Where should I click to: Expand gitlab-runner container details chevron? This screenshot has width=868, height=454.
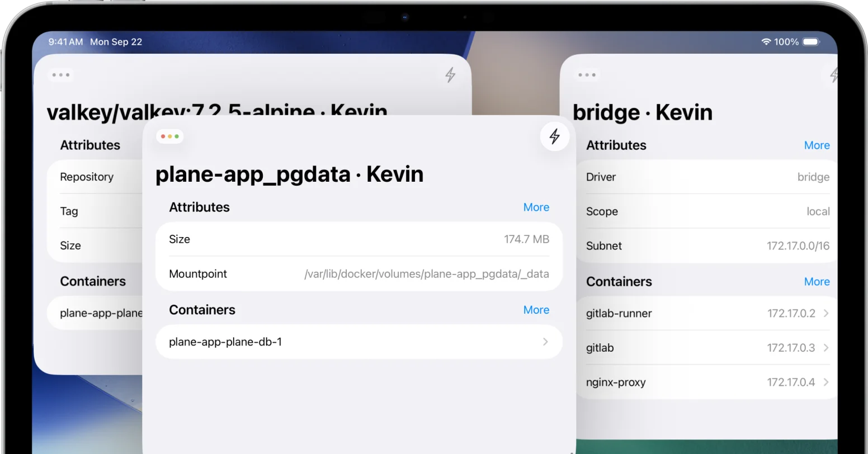(826, 314)
